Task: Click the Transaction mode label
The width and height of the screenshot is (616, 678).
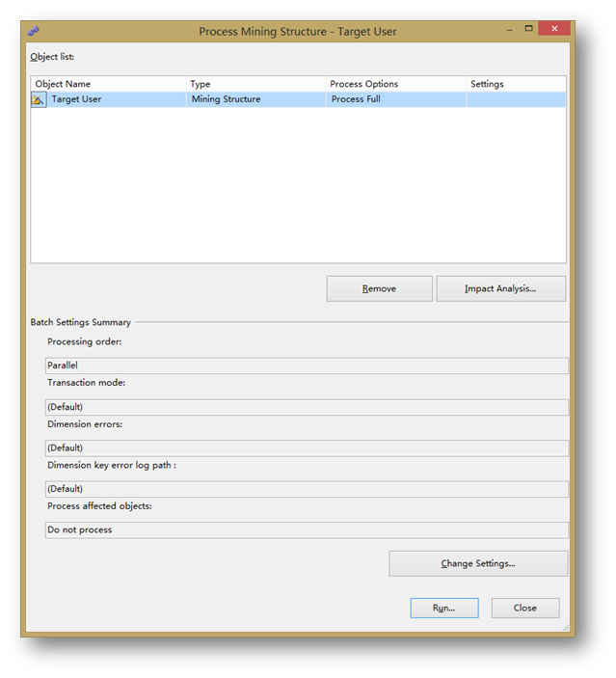Action: click(x=87, y=383)
